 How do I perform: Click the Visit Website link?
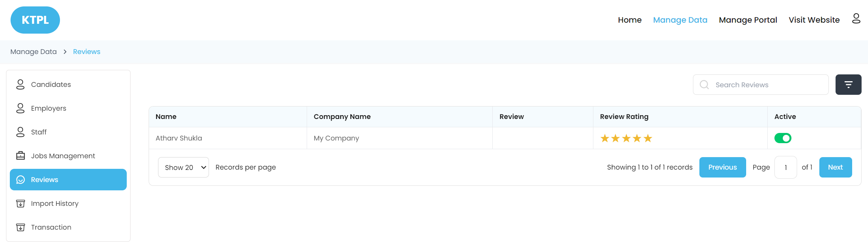pyautogui.click(x=814, y=20)
